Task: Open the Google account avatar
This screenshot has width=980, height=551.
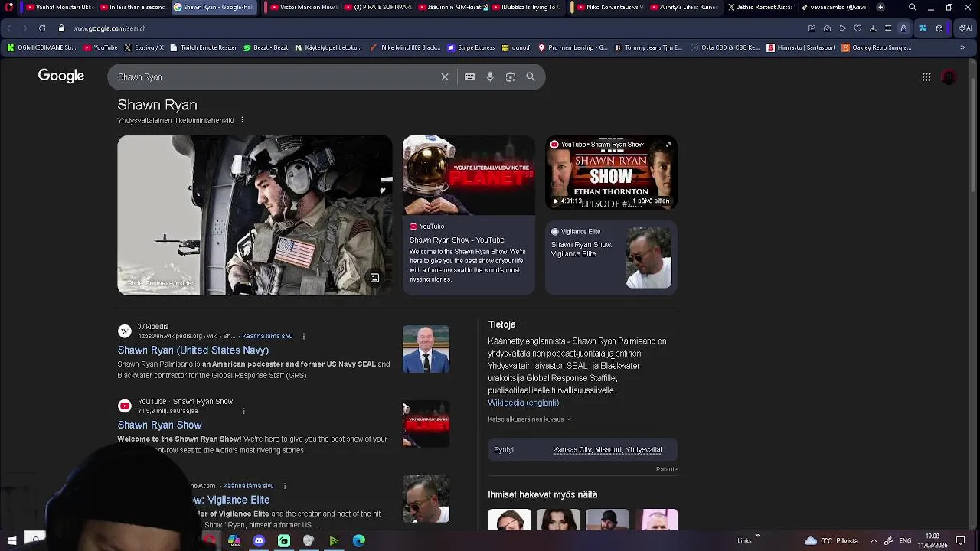Action: (949, 77)
